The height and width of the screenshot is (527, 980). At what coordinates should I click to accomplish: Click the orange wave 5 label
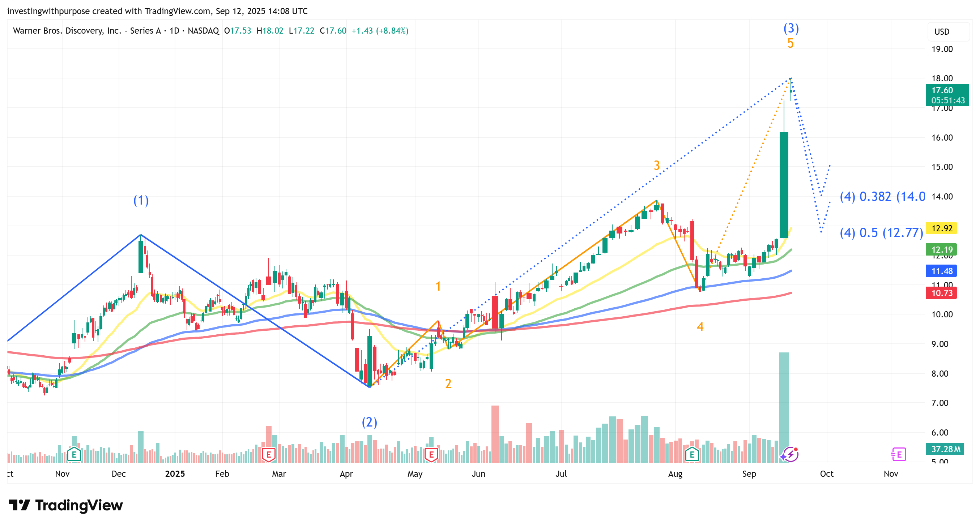coord(791,43)
